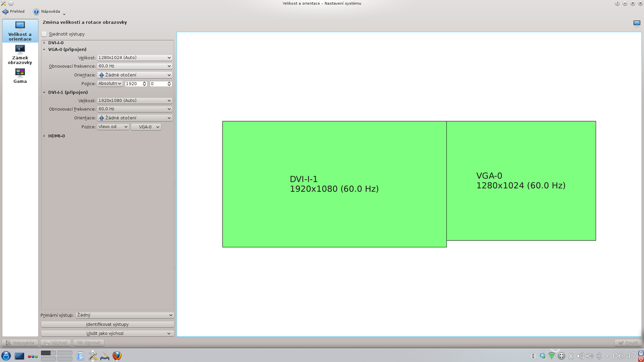
Task: Select the VGA-0 monitor rectangle in preview
Action: click(521, 181)
